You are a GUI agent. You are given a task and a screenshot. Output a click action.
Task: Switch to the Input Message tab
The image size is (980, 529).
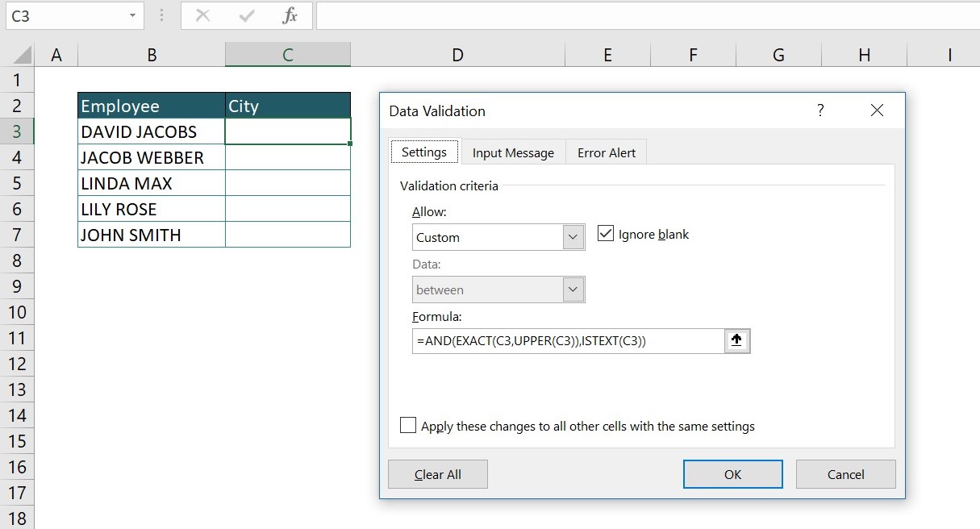coord(513,152)
